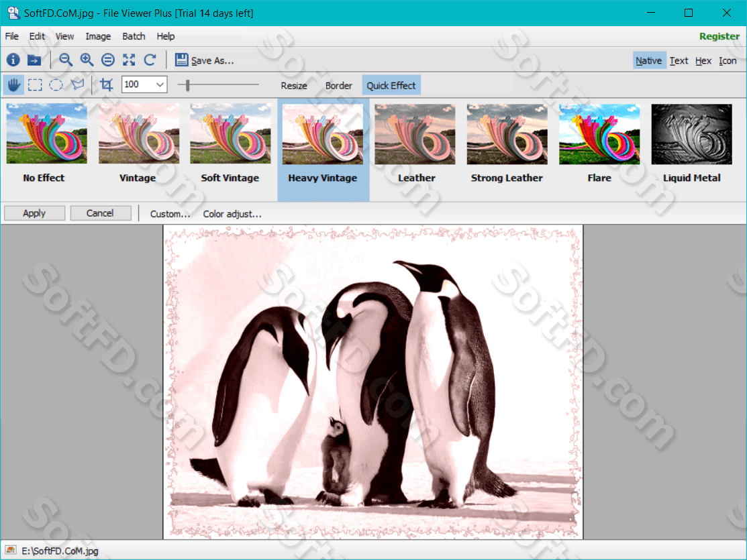
Task: Select the Vintage effect thumbnail
Action: click(x=139, y=134)
